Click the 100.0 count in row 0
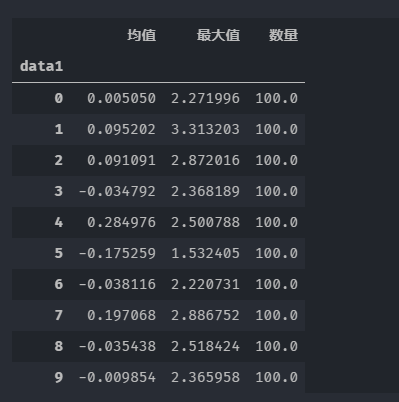Viewport: 399px width, 402px height. coord(277,98)
